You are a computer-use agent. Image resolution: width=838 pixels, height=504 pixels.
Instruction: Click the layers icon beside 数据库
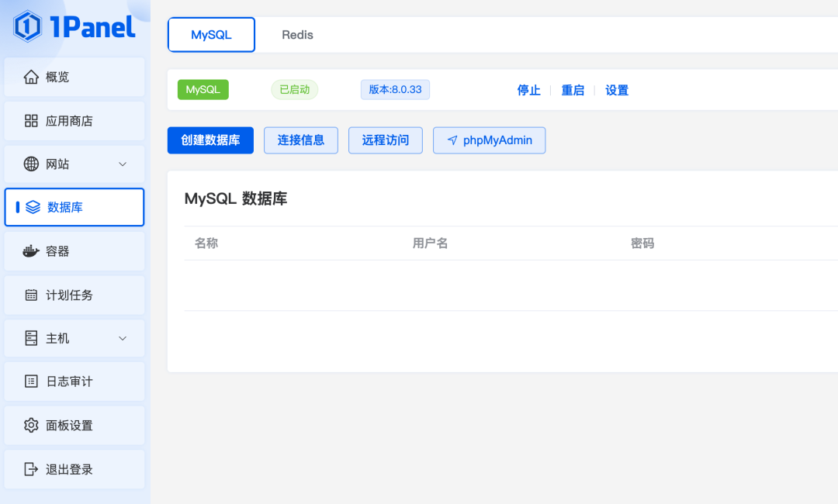click(x=33, y=207)
